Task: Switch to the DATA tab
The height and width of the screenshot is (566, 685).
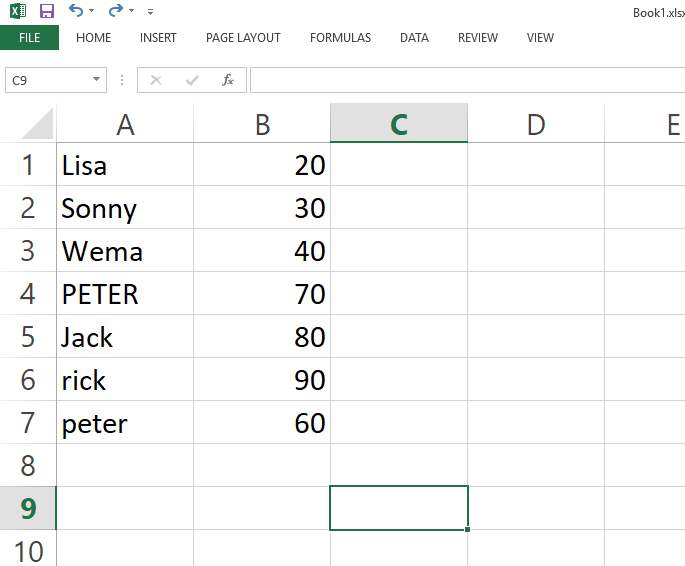Action: point(414,38)
